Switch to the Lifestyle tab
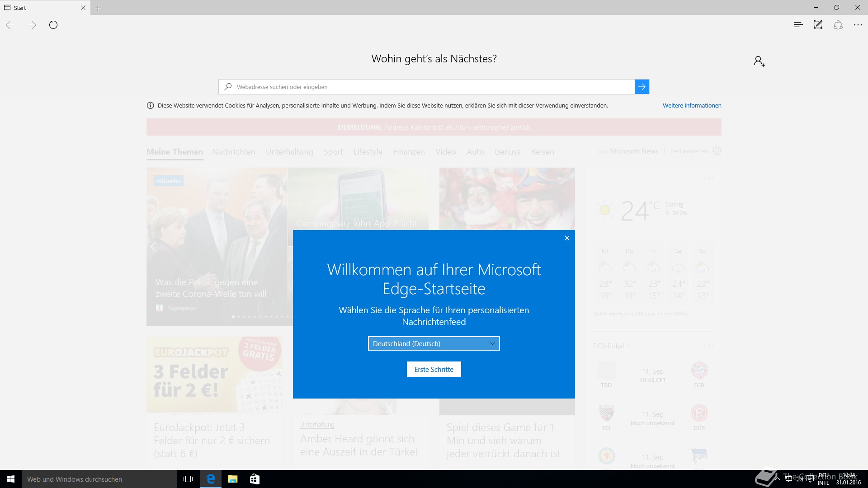The height and width of the screenshot is (488, 868). point(368,152)
